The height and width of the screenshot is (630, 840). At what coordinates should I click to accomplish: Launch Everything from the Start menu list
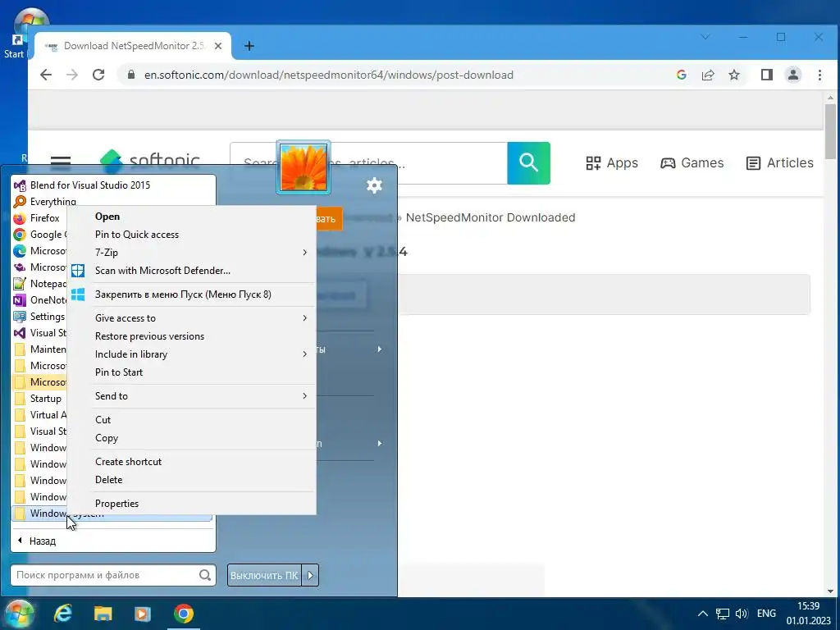point(44,202)
